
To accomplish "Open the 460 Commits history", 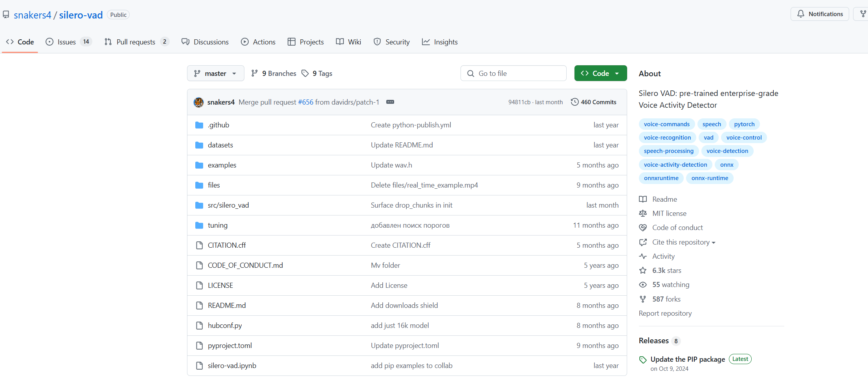I will point(593,102).
